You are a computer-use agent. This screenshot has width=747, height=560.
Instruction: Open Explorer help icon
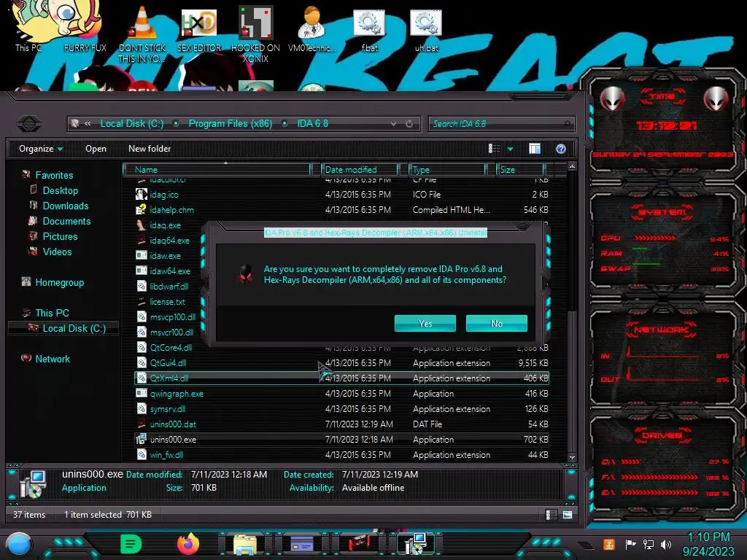(561, 149)
